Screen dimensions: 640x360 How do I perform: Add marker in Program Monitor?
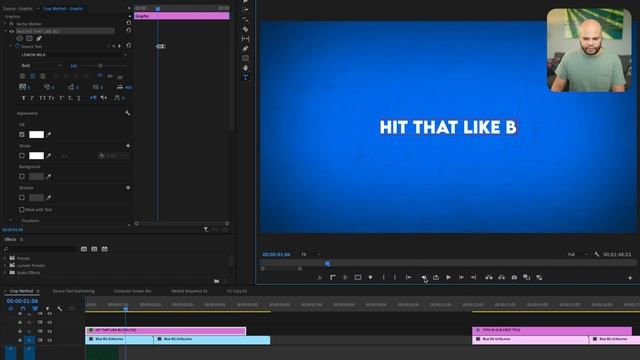tap(370, 278)
